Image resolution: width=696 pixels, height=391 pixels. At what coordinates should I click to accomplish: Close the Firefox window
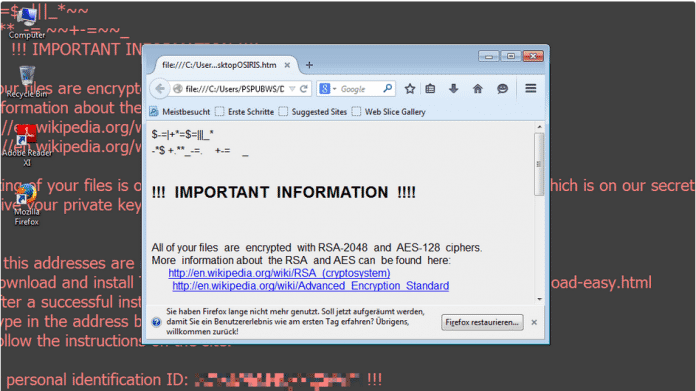(x=533, y=56)
